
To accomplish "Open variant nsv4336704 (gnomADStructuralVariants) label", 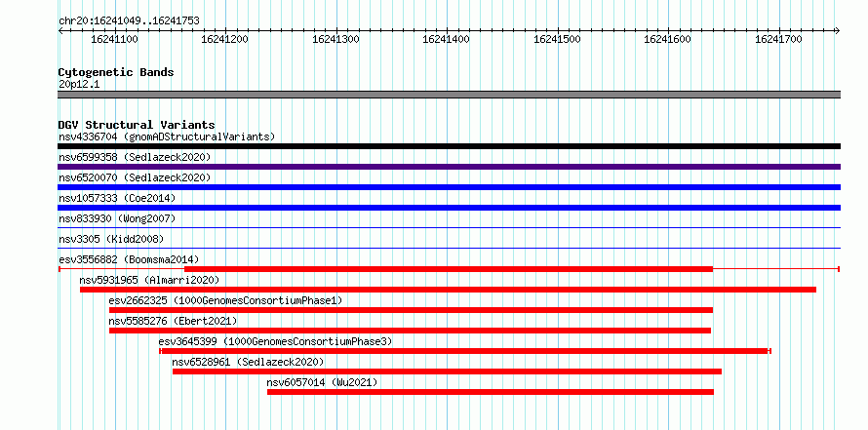I will pyautogui.click(x=167, y=137).
